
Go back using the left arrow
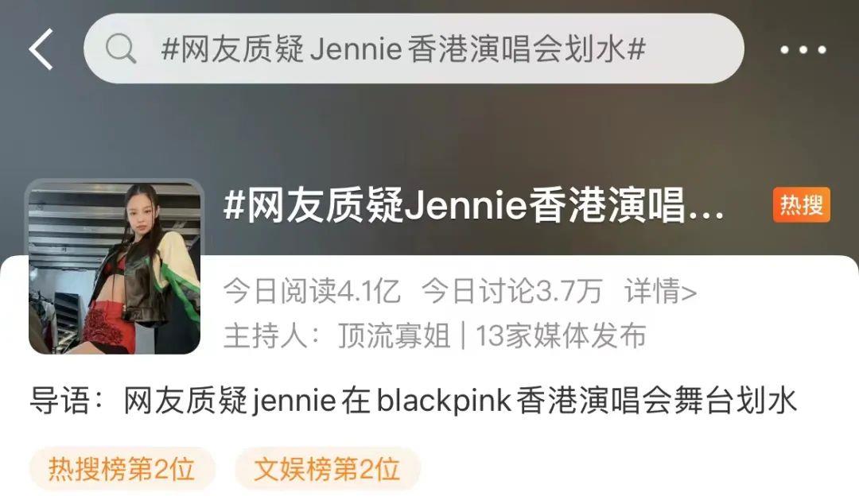(41, 49)
